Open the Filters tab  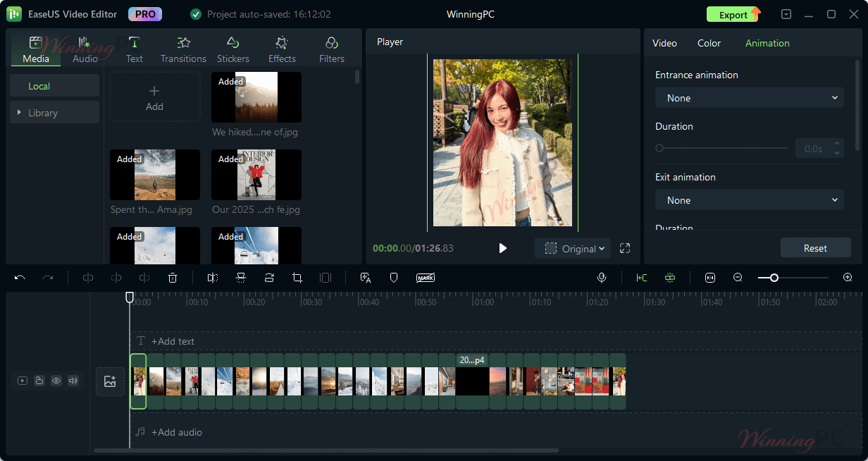(332, 49)
